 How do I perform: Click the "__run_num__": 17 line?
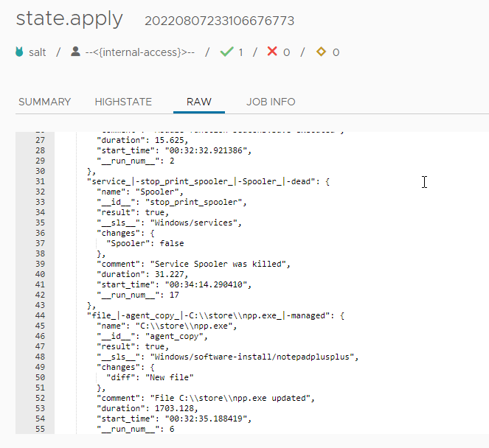[x=138, y=295]
